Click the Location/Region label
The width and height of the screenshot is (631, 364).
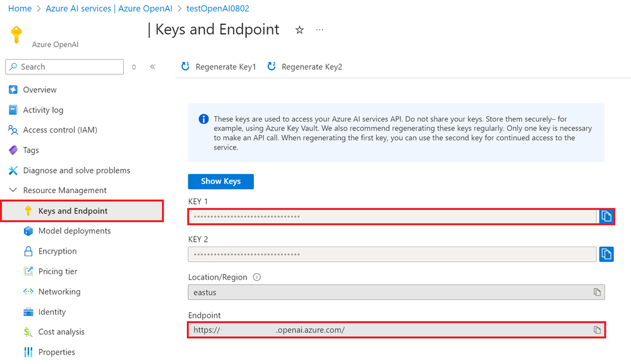tap(218, 277)
